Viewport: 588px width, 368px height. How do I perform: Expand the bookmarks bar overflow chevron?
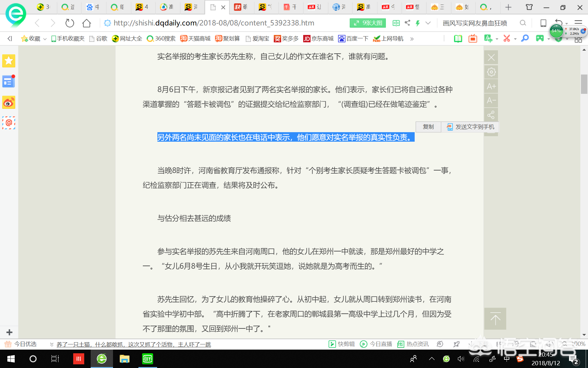412,39
